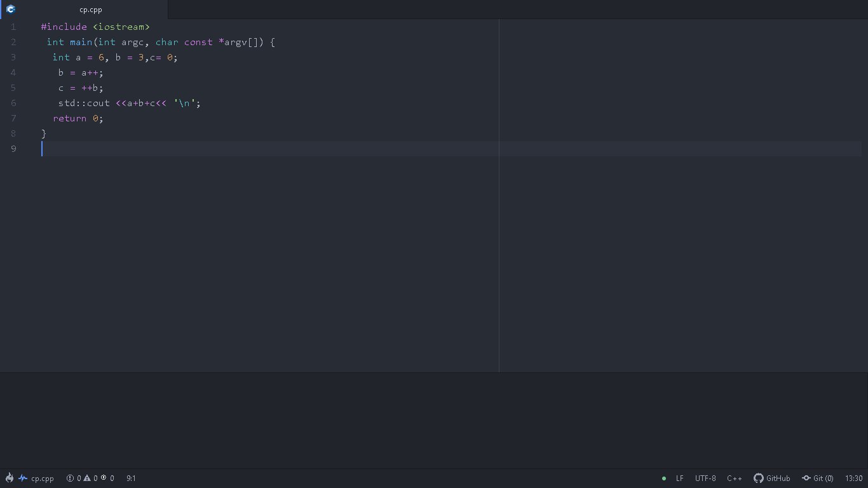
Task: Click the Git commit icon
Action: tap(806, 478)
